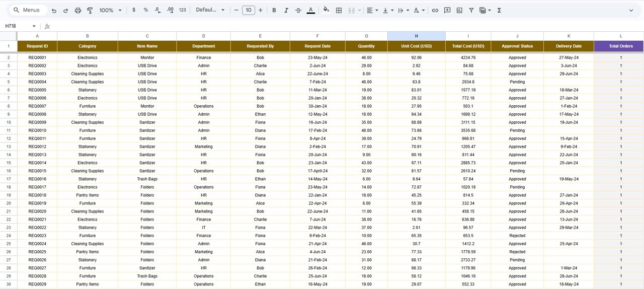Open the Default font dropdown

coord(210,10)
